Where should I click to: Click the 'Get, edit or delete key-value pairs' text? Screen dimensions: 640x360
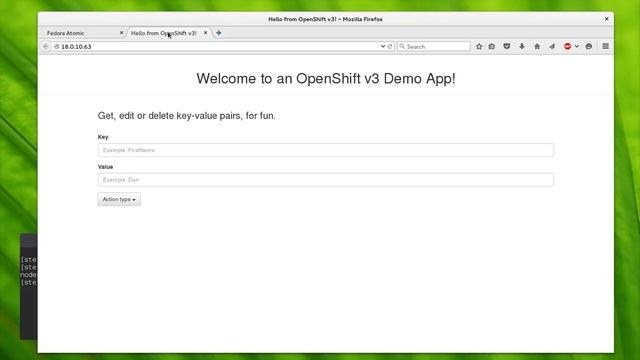click(x=187, y=116)
